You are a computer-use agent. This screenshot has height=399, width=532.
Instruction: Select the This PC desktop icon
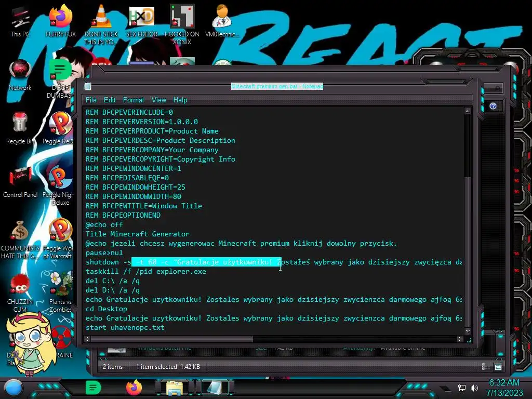[20, 22]
